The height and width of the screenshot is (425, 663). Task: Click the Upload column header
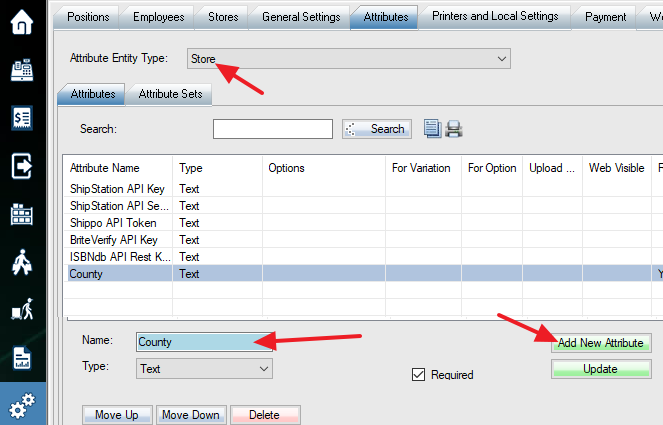(552, 168)
